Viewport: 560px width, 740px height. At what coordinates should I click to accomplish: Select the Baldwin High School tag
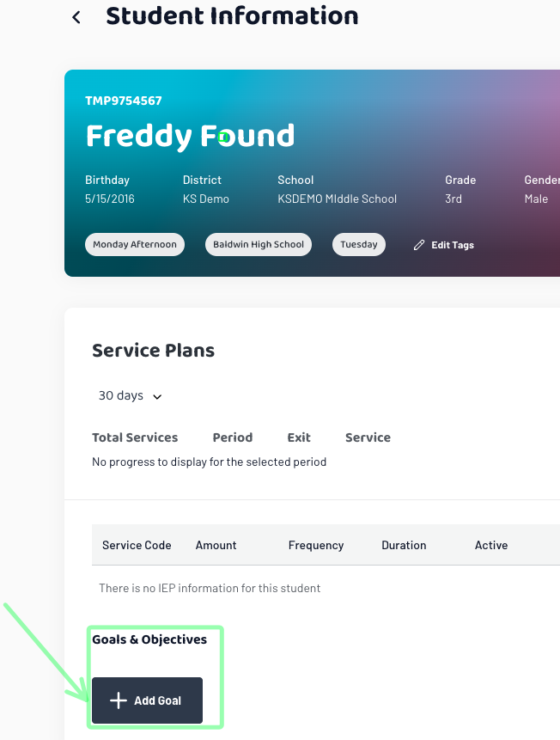coord(259,244)
